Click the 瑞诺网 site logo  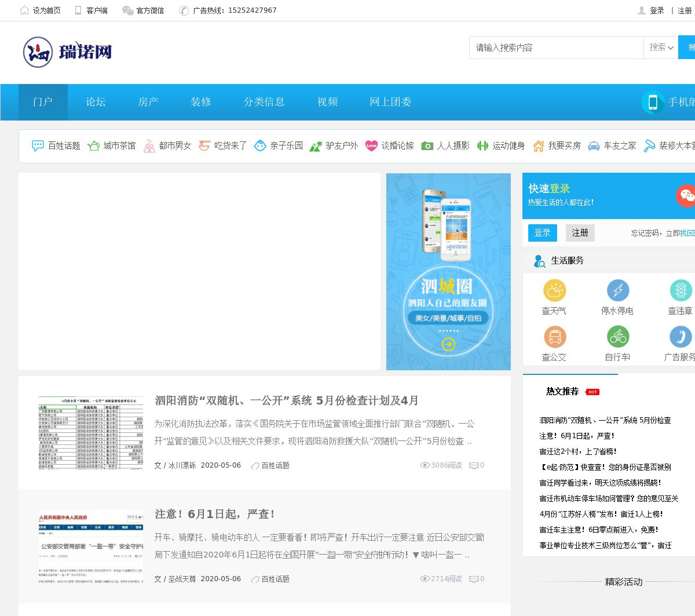(x=67, y=52)
